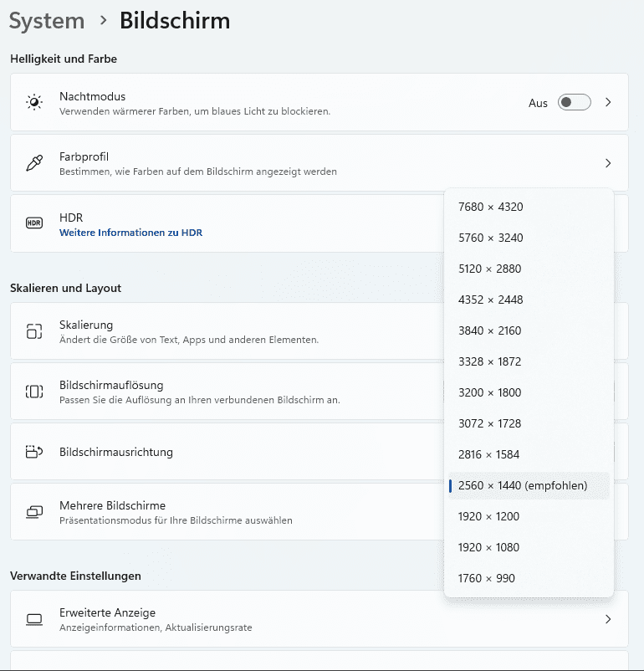The height and width of the screenshot is (671, 644).
Task: Choose 1920 × 1080 from the list
Action: click(x=488, y=547)
